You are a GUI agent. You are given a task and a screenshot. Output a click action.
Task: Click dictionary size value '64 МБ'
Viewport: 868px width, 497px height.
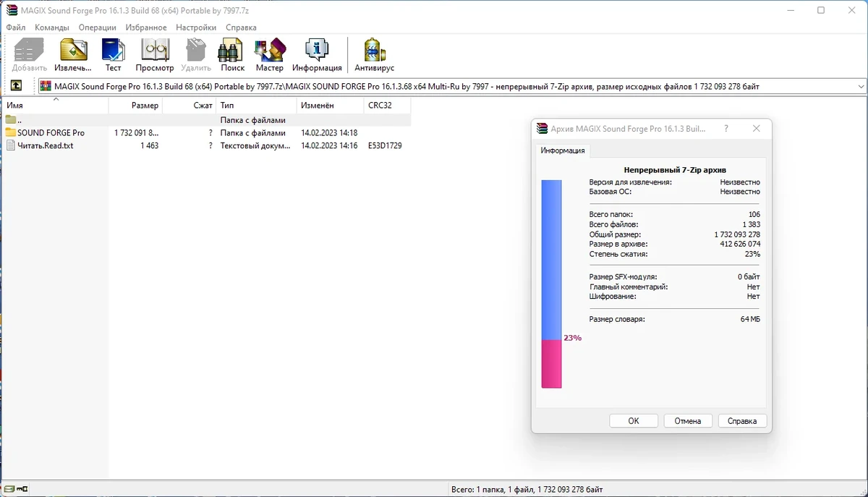750,319
